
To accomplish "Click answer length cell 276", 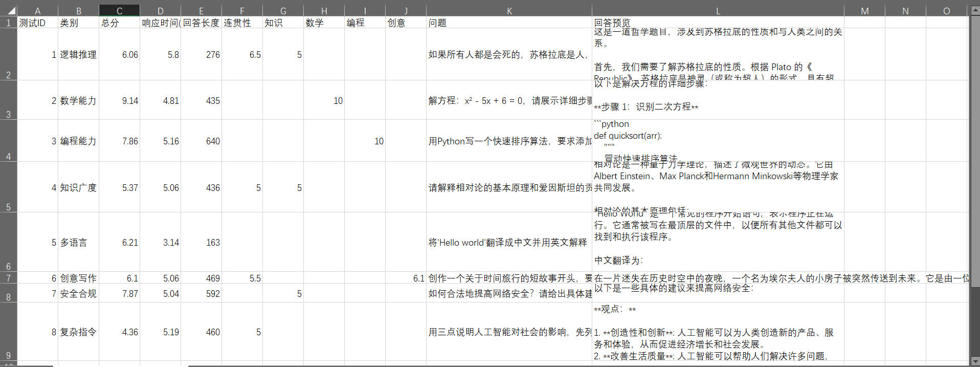I will (x=201, y=54).
